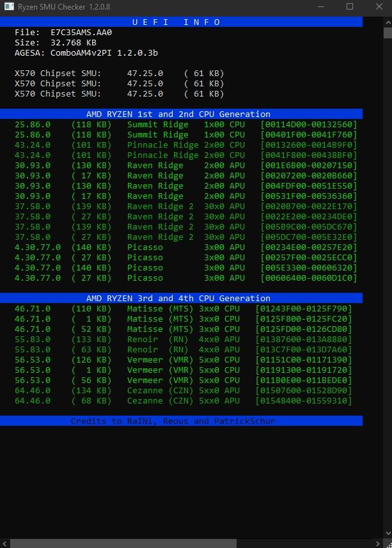This screenshot has width=392, height=548.
Task: Click address [00207200-0020B660] in Raven Ridge row
Action: tap(309, 175)
